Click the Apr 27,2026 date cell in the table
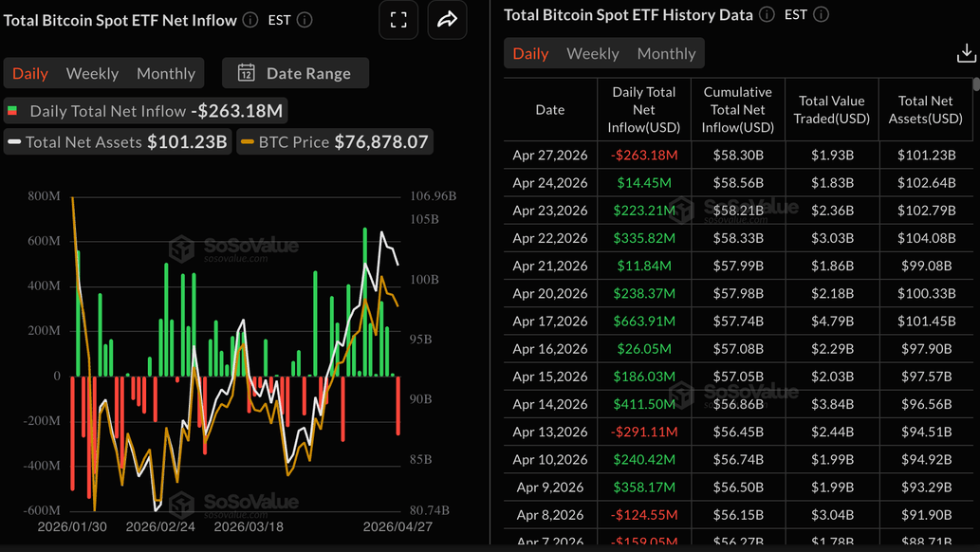 coord(550,155)
